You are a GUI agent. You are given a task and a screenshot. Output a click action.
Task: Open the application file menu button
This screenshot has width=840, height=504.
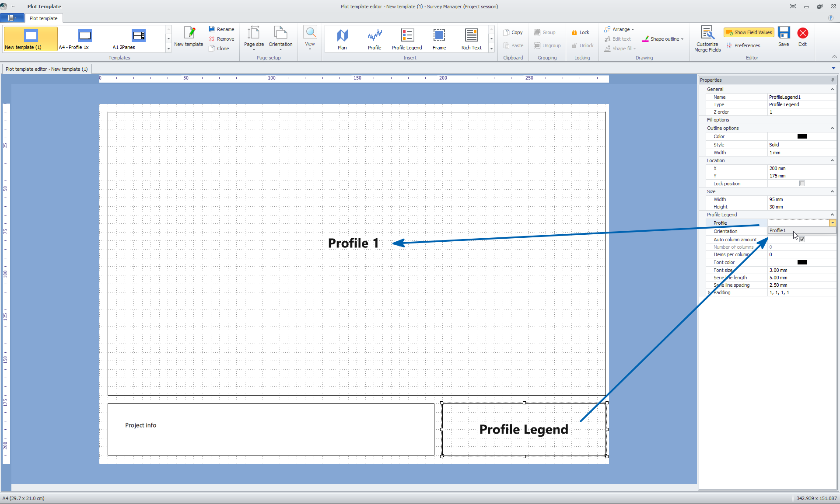(12, 18)
